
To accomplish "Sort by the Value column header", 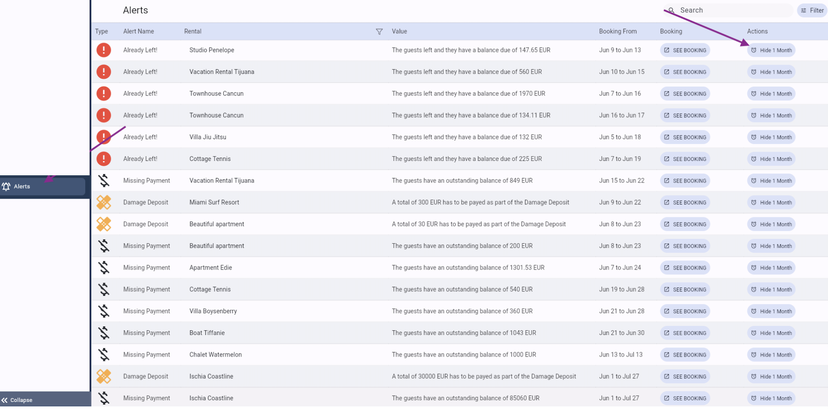I will (x=399, y=32).
